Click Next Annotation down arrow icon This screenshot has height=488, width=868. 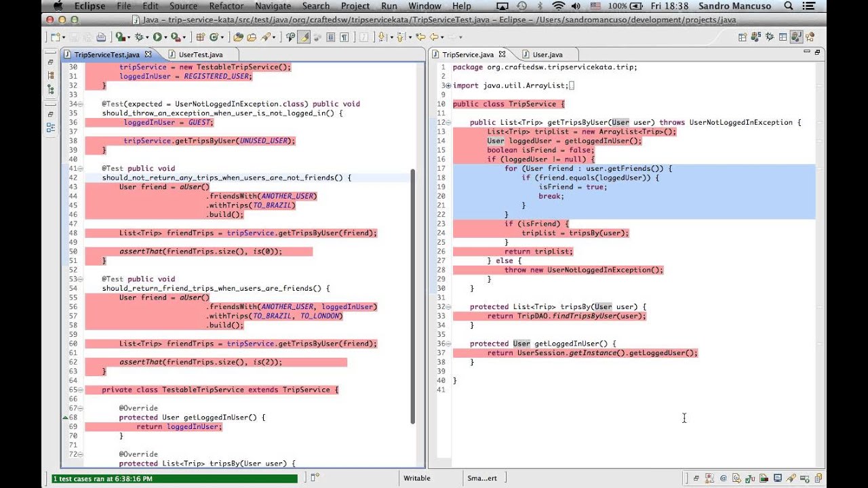pyautogui.click(x=381, y=37)
